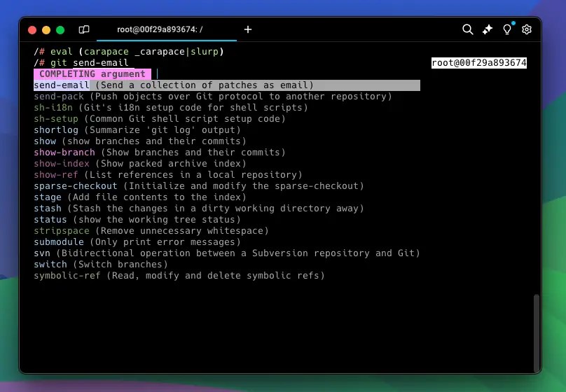This screenshot has height=392, width=566.
Task: Select the submodule completion row
Action: coord(137,241)
